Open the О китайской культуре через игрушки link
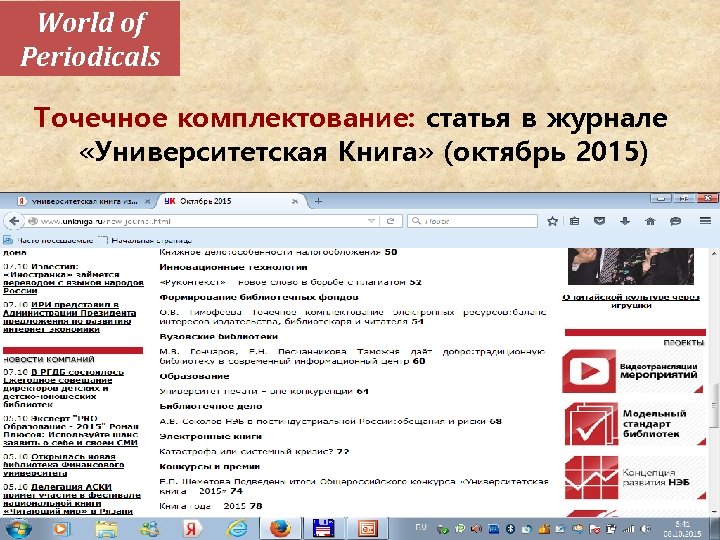720x540 pixels. click(x=631, y=301)
